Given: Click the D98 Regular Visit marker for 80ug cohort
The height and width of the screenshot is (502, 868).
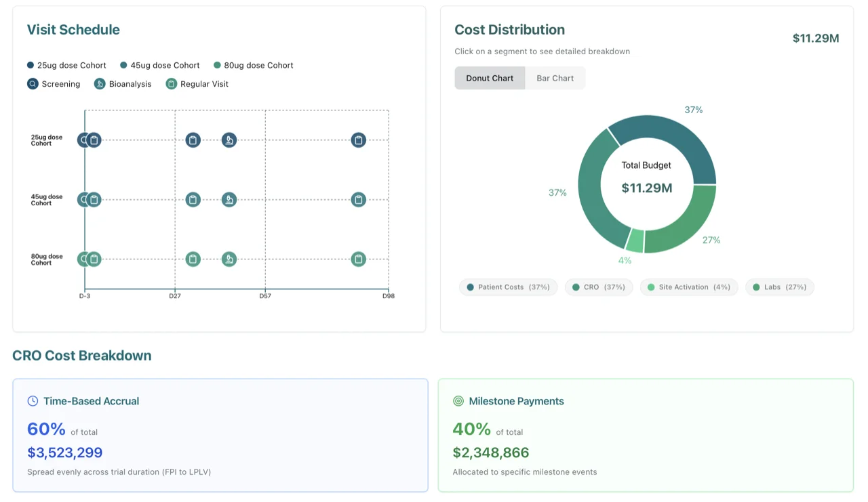Looking at the screenshot, I should coord(358,259).
